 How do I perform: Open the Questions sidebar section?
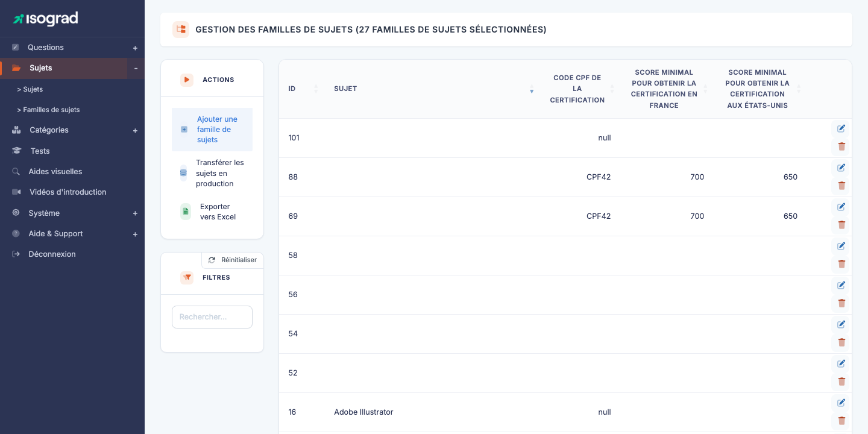(46, 47)
